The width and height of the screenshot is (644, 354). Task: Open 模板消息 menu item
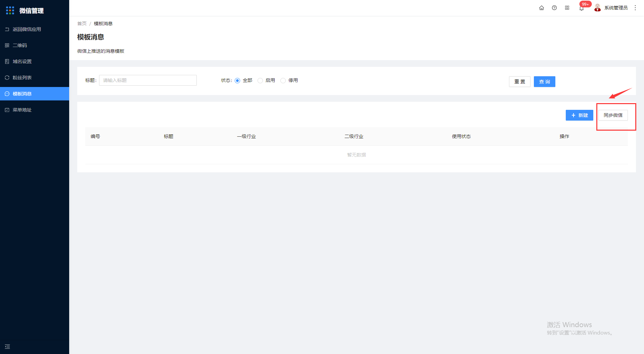pos(35,94)
